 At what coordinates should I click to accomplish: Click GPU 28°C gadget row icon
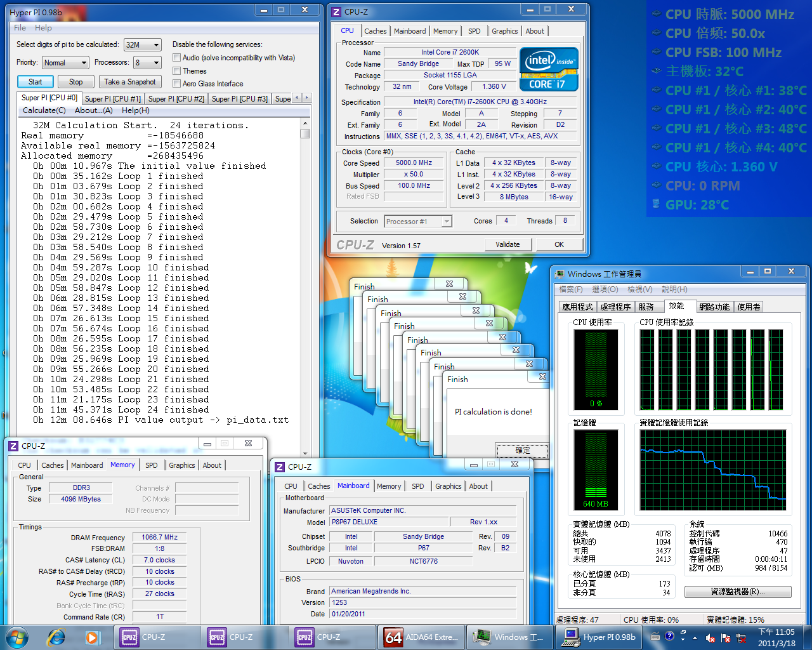tap(656, 204)
